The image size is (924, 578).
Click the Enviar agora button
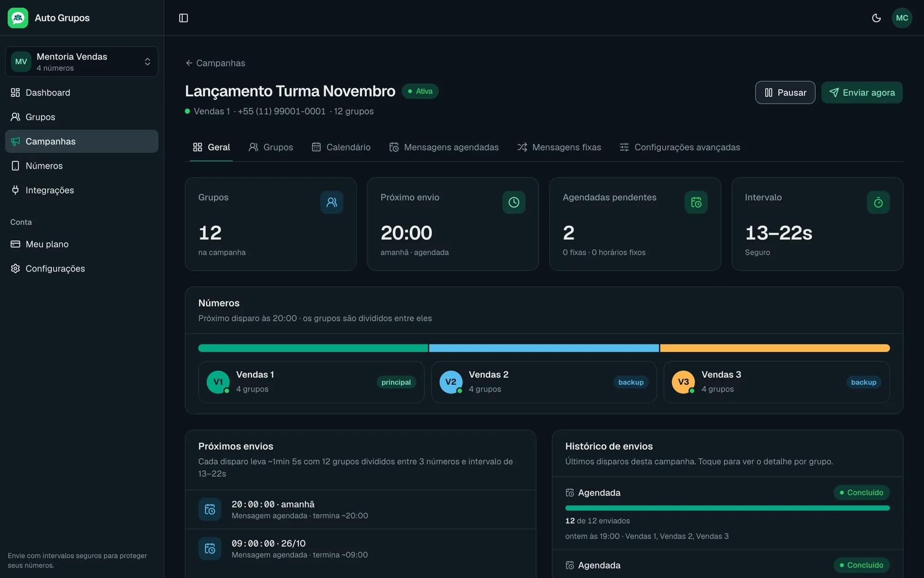[862, 92]
